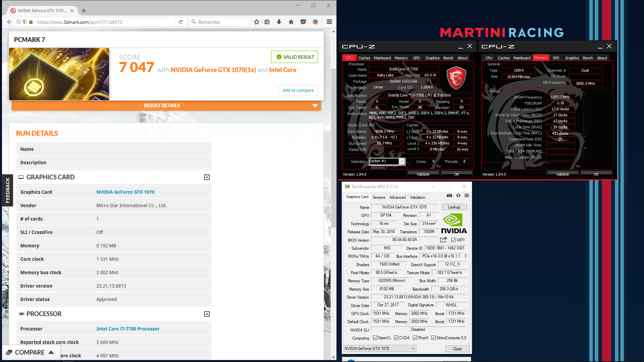Expand the RESULT DETAILS bar

pyautogui.click(x=166, y=106)
